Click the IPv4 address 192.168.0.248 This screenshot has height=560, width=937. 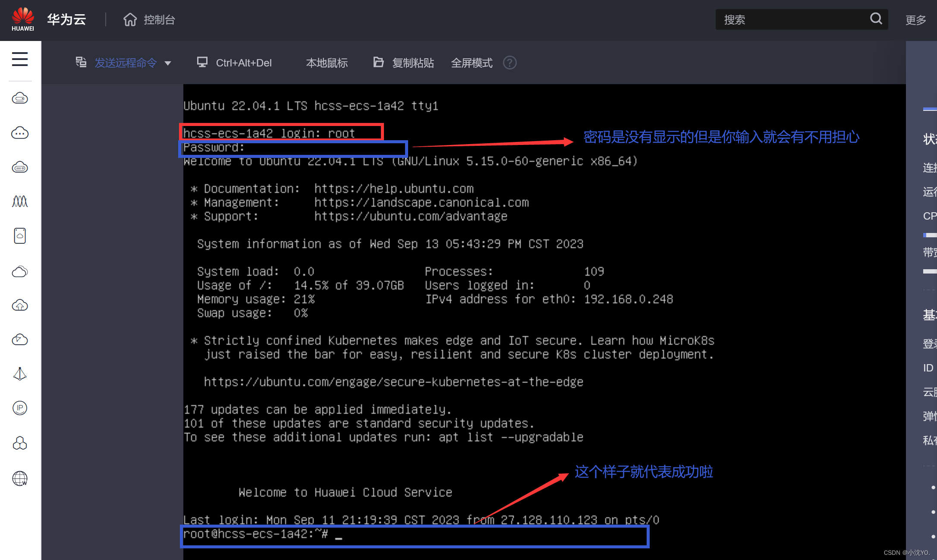point(629,299)
